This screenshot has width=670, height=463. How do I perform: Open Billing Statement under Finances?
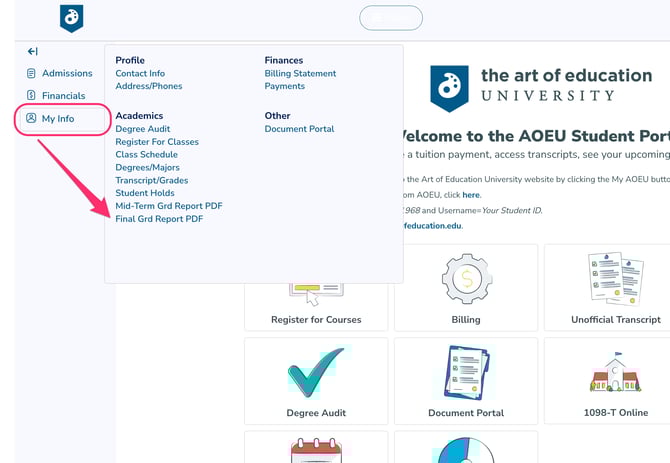point(300,73)
